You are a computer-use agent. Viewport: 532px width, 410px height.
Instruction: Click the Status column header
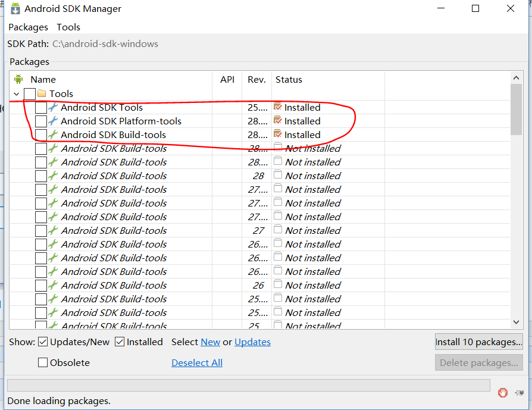pyautogui.click(x=289, y=79)
